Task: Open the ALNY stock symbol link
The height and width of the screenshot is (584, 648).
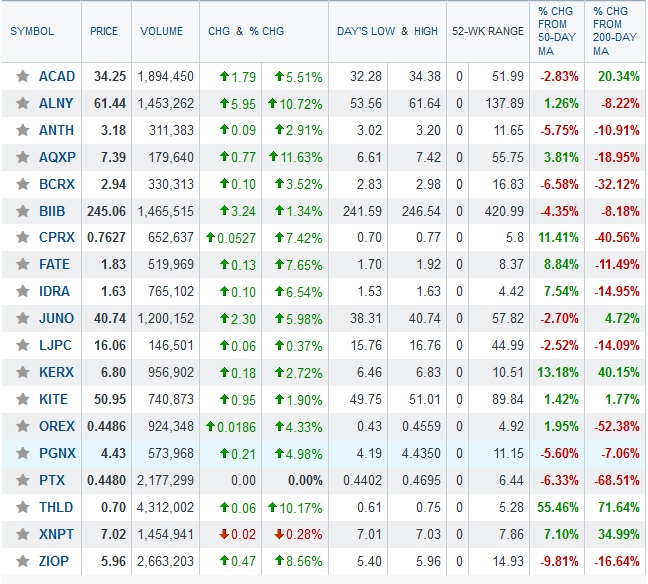Action: point(56,103)
